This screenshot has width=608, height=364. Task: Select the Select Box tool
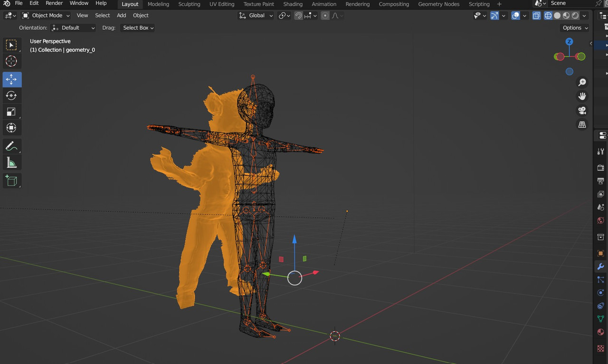(12, 45)
